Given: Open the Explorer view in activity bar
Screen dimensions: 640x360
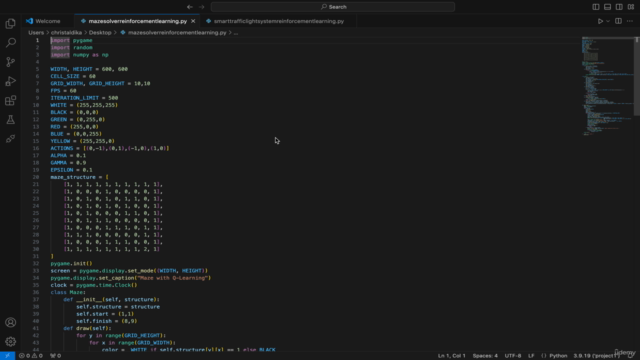Looking at the screenshot, I should [11, 24].
